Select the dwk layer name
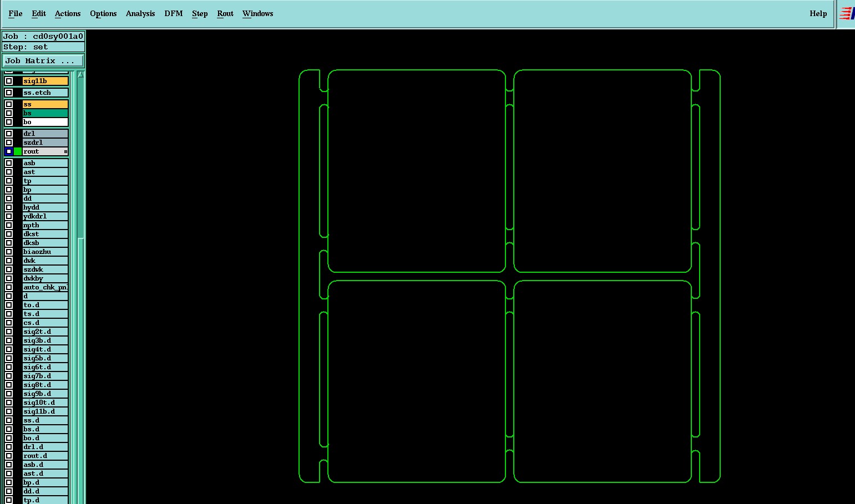 [45, 261]
